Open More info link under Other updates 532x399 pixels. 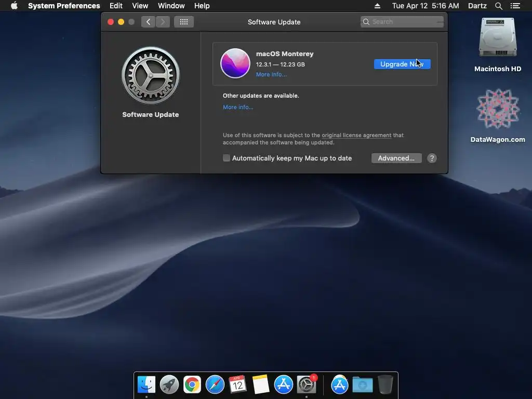tap(238, 107)
